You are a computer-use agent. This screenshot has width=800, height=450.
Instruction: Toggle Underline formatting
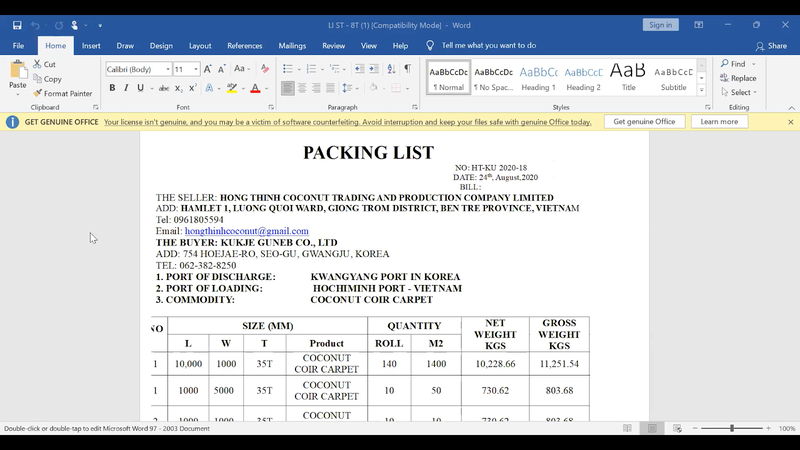(x=140, y=88)
